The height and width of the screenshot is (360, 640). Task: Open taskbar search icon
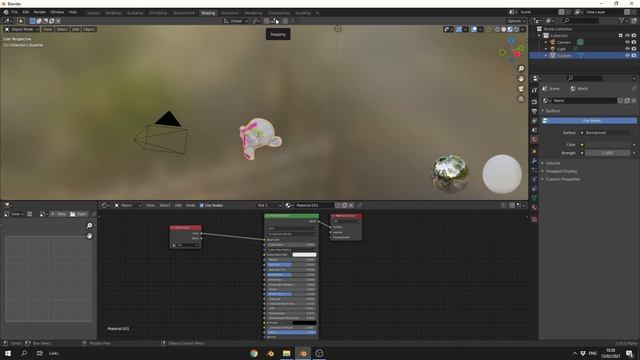coord(24,353)
